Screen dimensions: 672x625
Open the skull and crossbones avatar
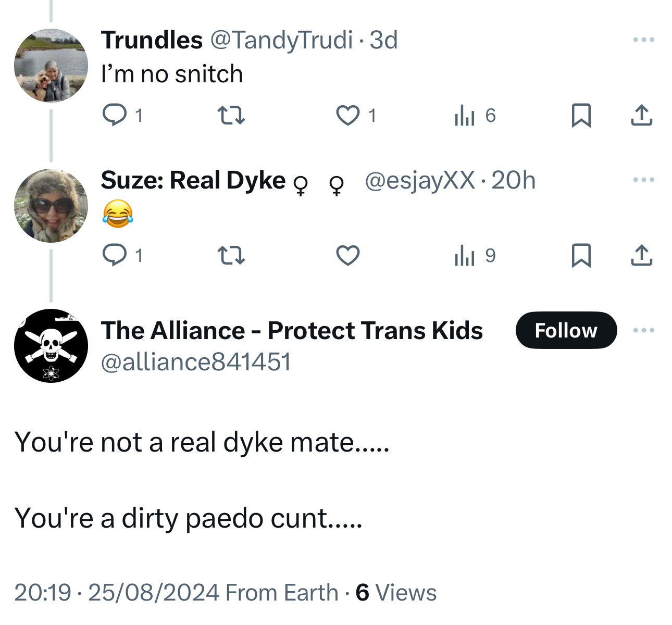click(x=51, y=346)
